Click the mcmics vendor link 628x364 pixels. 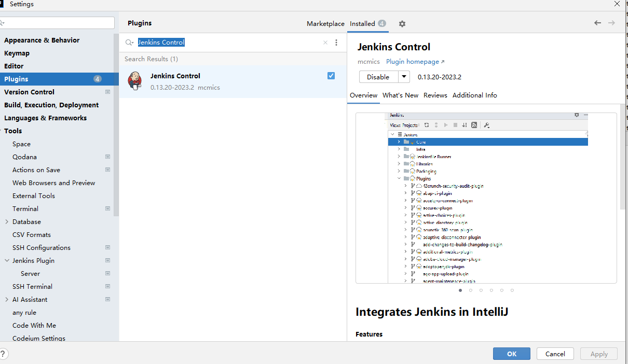point(368,61)
